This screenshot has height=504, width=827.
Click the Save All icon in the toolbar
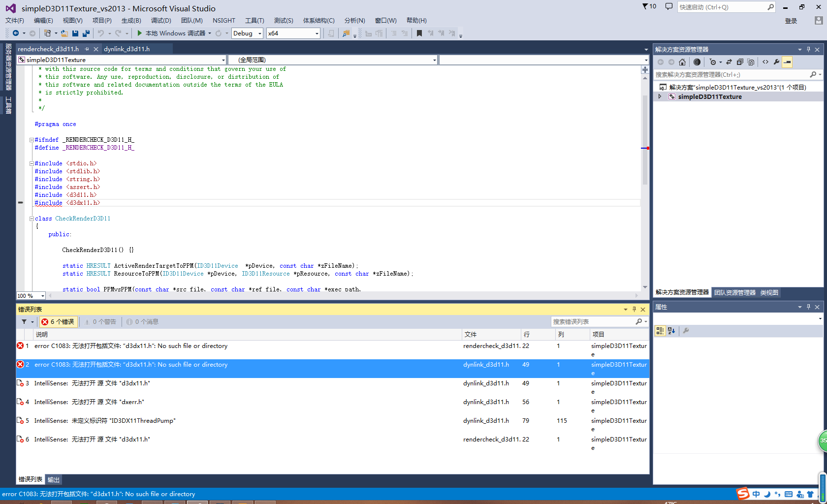[x=86, y=33]
